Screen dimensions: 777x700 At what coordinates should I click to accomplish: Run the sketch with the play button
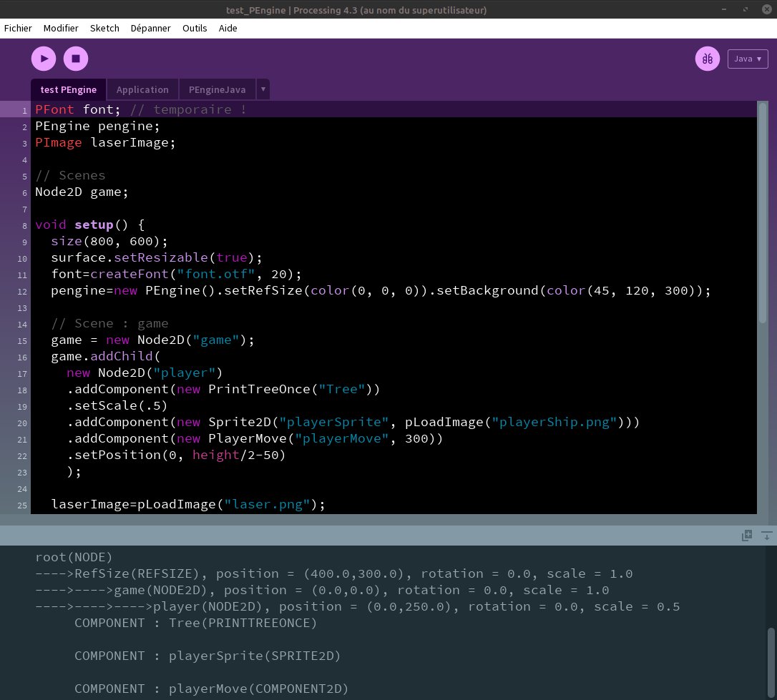tap(44, 59)
